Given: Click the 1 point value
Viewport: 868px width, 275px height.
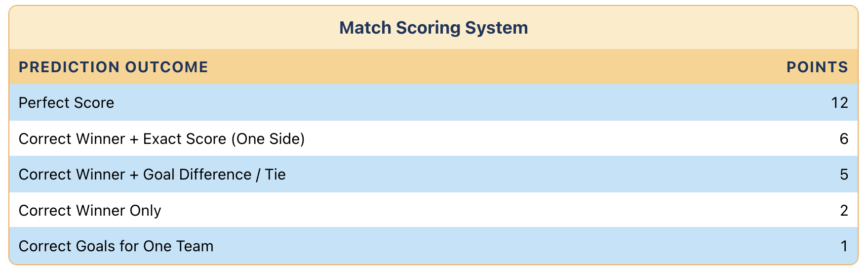Looking at the screenshot, I should tap(844, 246).
